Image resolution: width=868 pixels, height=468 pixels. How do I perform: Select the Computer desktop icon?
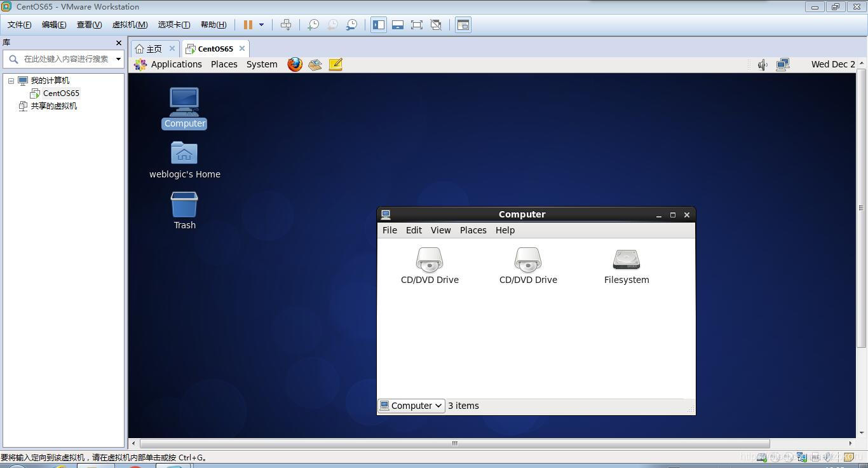point(184,108)
